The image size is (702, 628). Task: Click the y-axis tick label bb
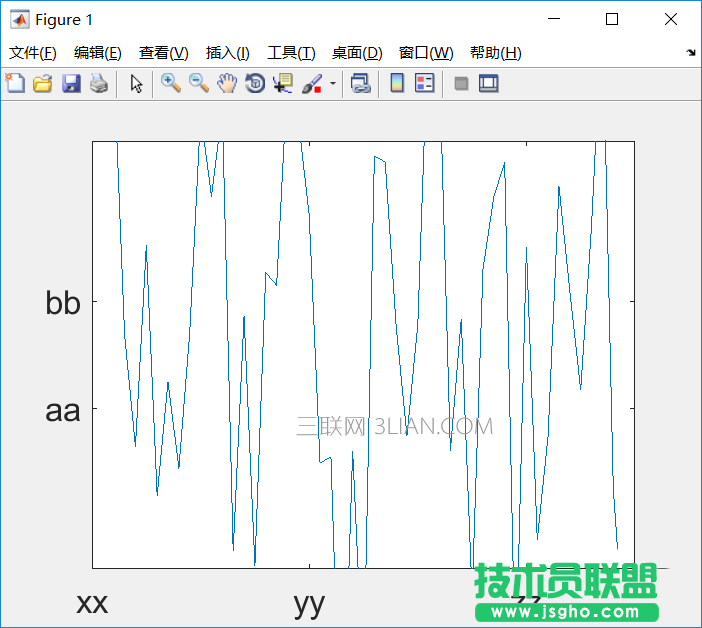63,303
